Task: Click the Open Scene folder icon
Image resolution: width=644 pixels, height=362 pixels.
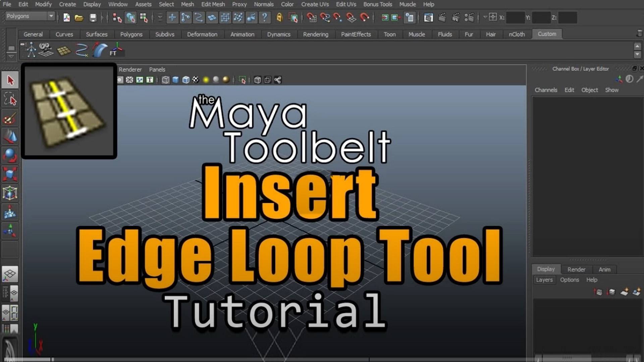Action: [79, 17]
